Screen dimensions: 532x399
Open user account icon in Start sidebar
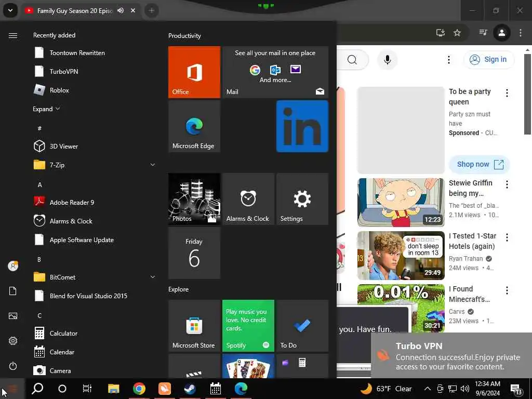tap(13, 266)
